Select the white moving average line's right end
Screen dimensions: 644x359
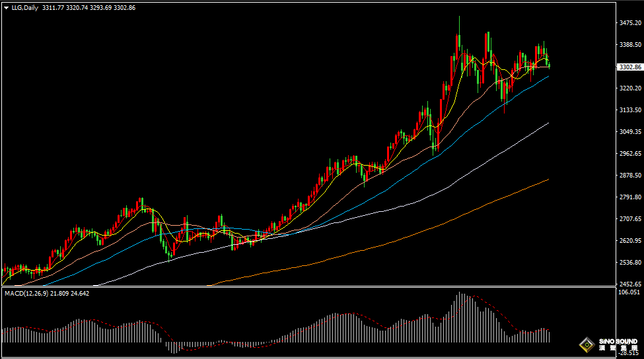point(548,123)
